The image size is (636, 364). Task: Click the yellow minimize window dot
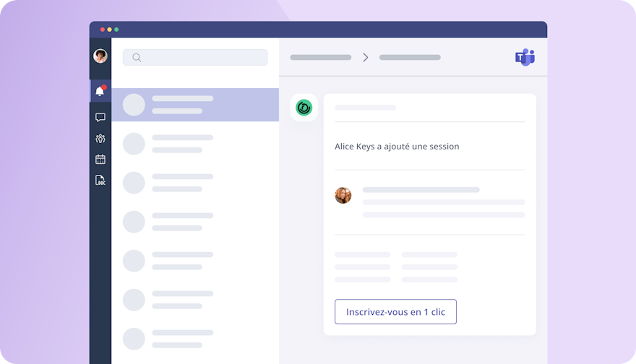(110, 30)
